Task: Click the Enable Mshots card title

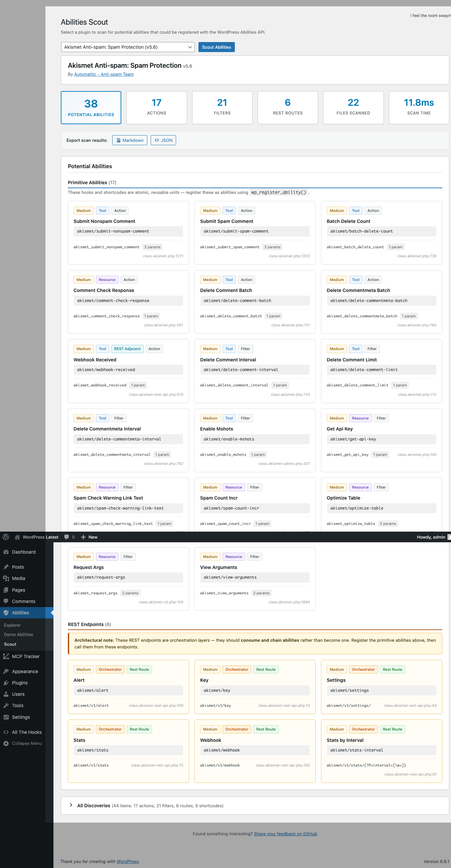Action: 216,428
